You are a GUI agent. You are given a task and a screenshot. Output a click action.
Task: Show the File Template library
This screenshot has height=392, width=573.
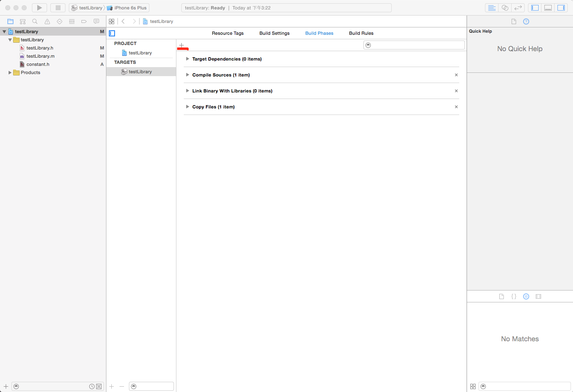[x=502, y=296]
